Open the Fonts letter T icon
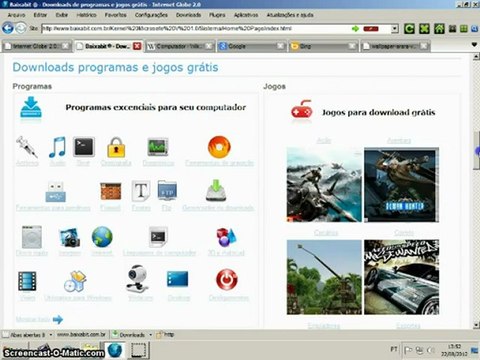The width and height of the screenshot is (480, 360). tap(141, 191)
